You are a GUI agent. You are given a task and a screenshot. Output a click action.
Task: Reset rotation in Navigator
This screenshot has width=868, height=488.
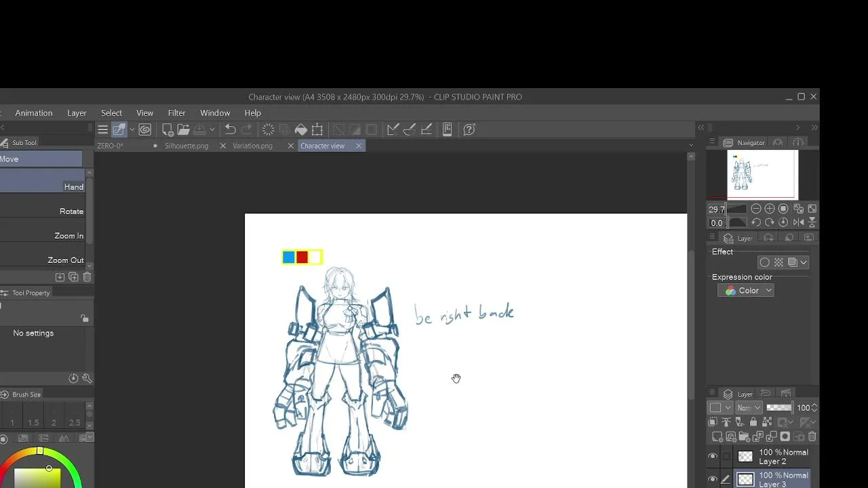[x=783, y=222]
